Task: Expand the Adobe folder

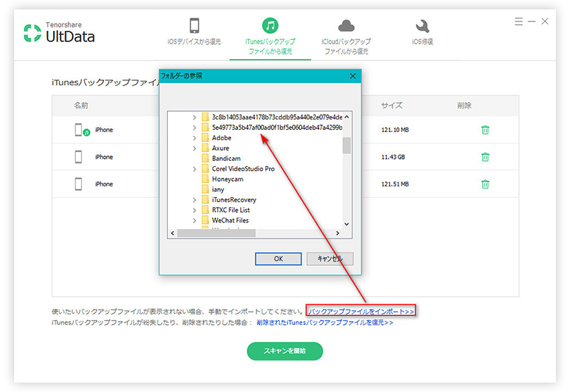Action: (x=194, y=138)
